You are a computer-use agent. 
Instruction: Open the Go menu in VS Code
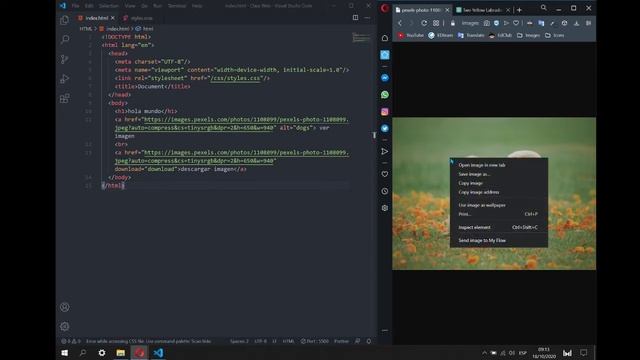pos(144,6)
